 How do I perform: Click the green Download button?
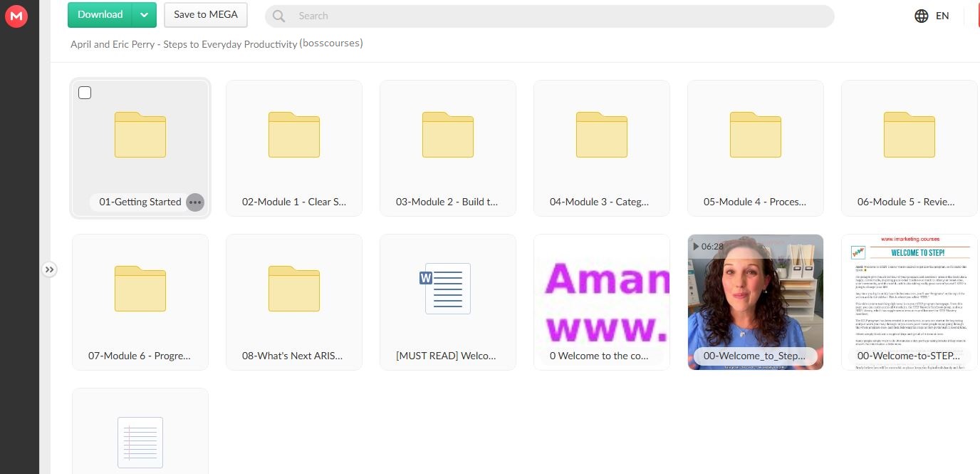100,15
